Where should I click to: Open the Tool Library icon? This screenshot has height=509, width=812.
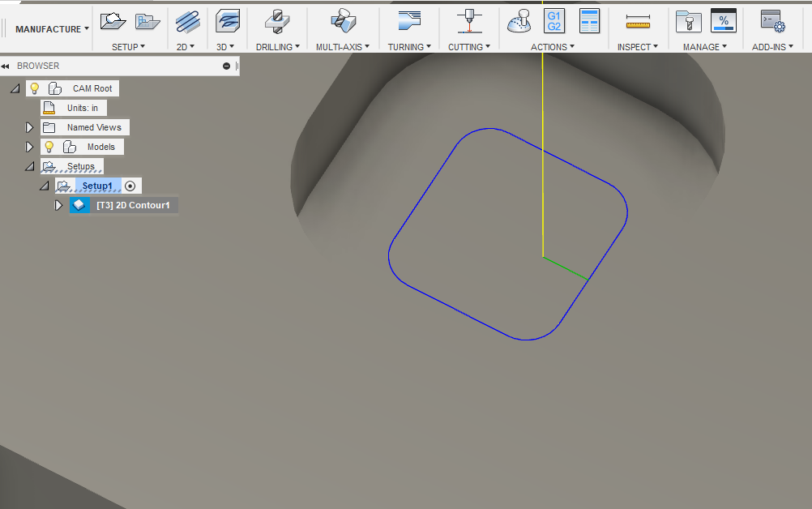pyautogui.click(x=688, y=20)
